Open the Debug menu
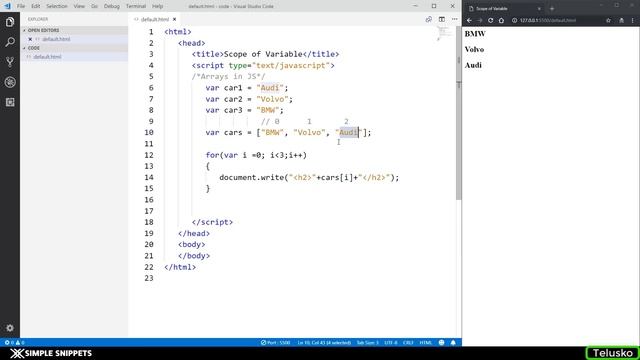 point(111,6)
